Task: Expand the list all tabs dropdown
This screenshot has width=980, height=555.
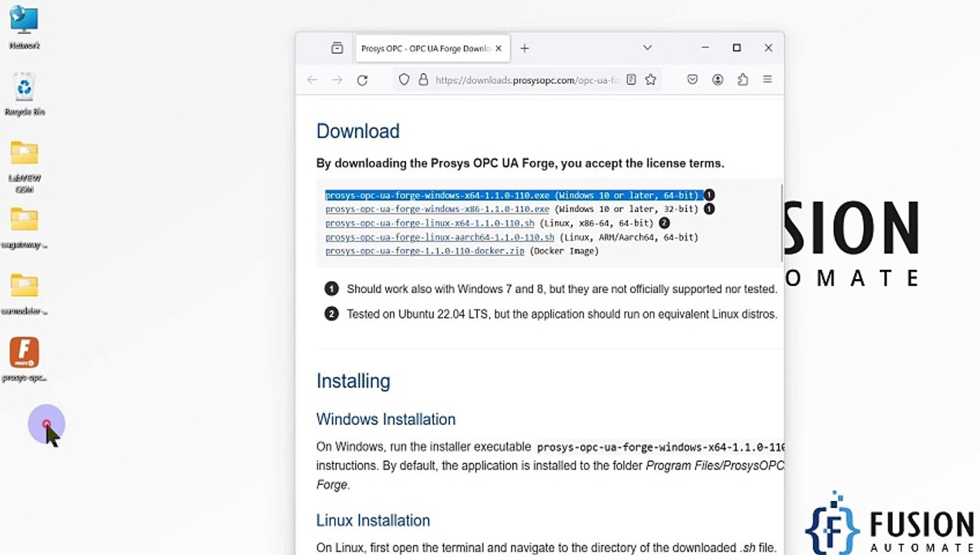Action: coord(647,48)
